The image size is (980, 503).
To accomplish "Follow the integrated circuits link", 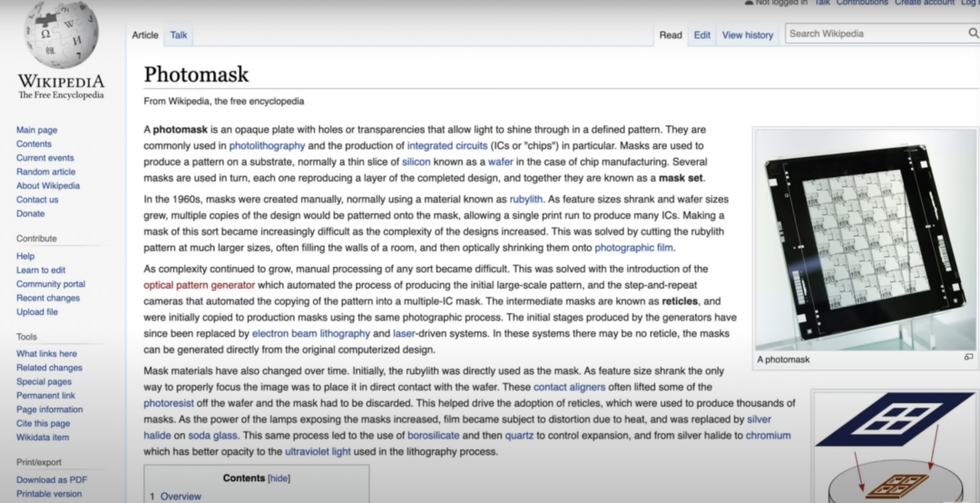I will pos(446,146).
